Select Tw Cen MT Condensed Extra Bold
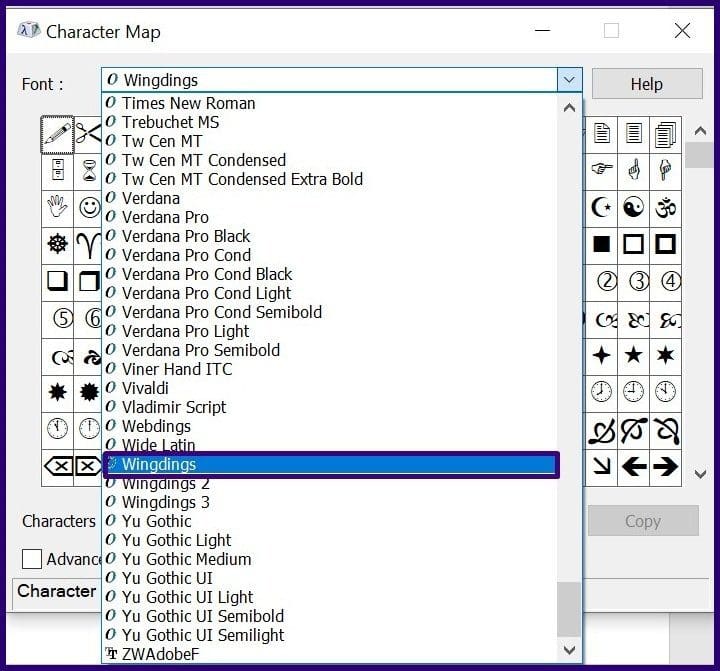This screenshot has width=720, height=671. (330, 179)
